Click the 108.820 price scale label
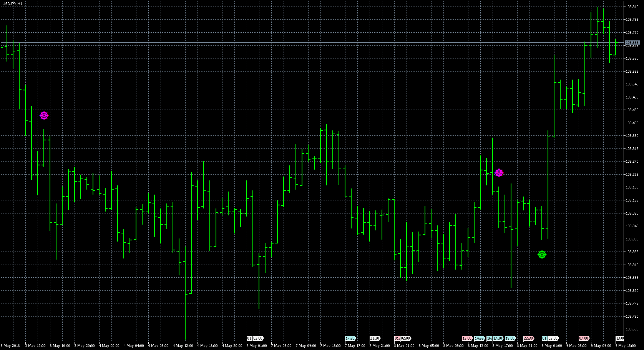 632,290
